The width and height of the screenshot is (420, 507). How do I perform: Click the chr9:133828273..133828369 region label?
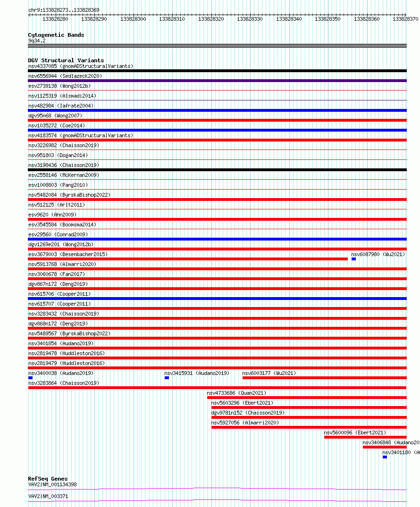coord(64,10)
